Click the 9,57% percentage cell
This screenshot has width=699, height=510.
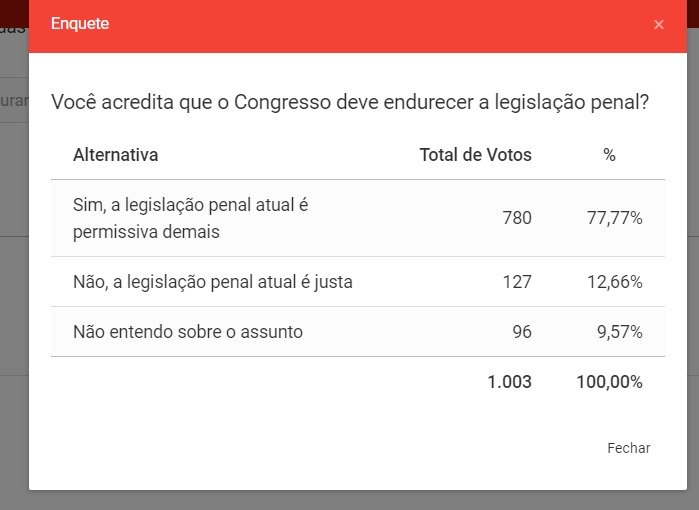pos(619,332)
